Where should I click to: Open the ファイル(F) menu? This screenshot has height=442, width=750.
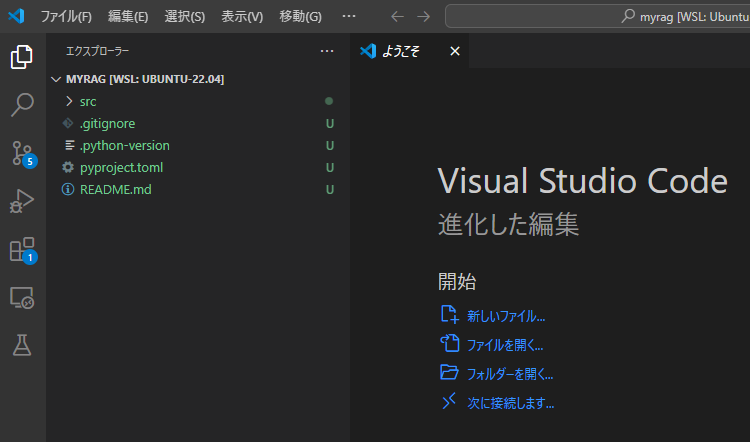(x=66, y=17)
